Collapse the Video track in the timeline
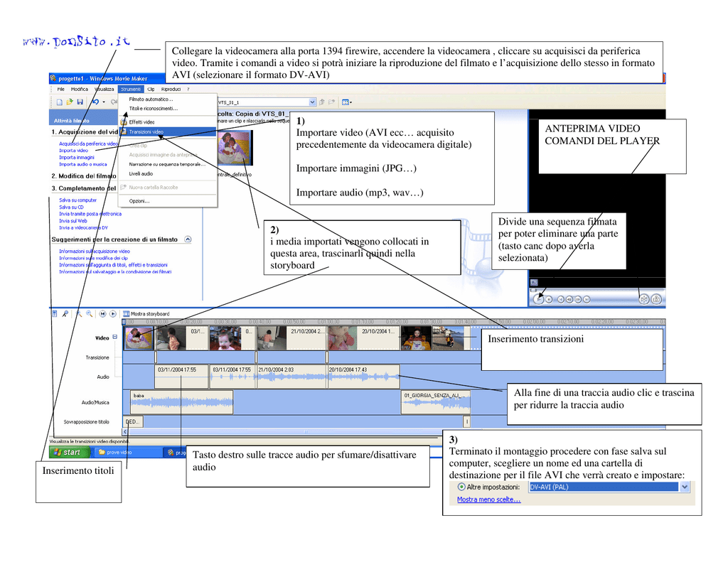 114,337
